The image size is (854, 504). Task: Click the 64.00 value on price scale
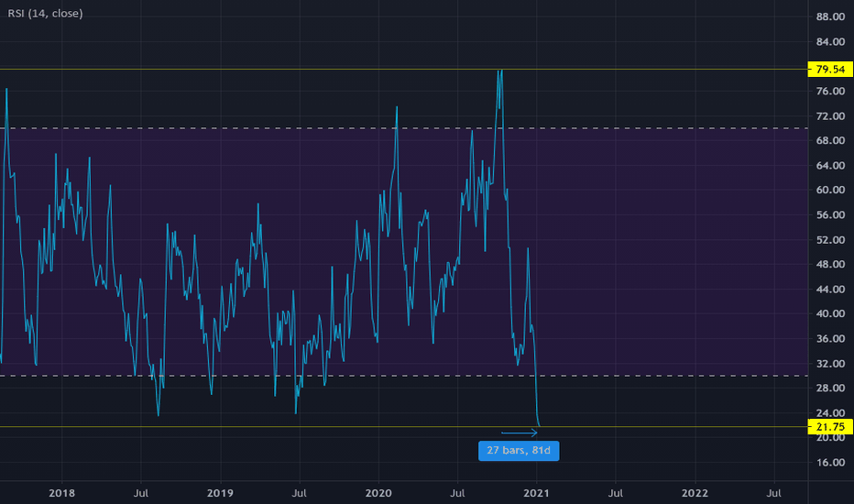[830, 166]
